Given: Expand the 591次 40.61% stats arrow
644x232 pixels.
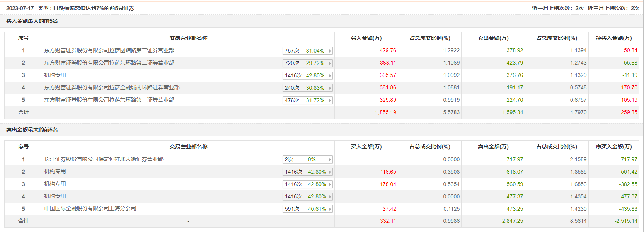Looking at the screenshot, I should pyautogui.click(x=330, y=209).
